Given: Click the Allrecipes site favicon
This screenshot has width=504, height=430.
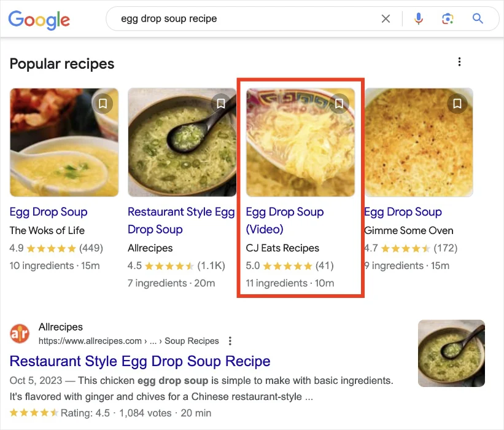Looking at the screenshot, I should click(19, 334).
